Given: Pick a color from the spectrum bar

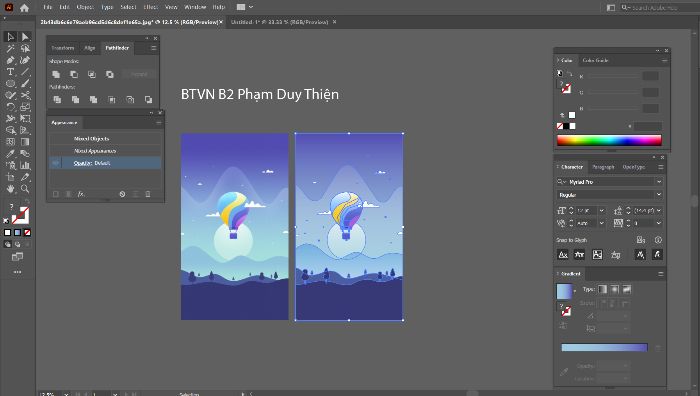Looking at the screenshot, I should 609,141.
